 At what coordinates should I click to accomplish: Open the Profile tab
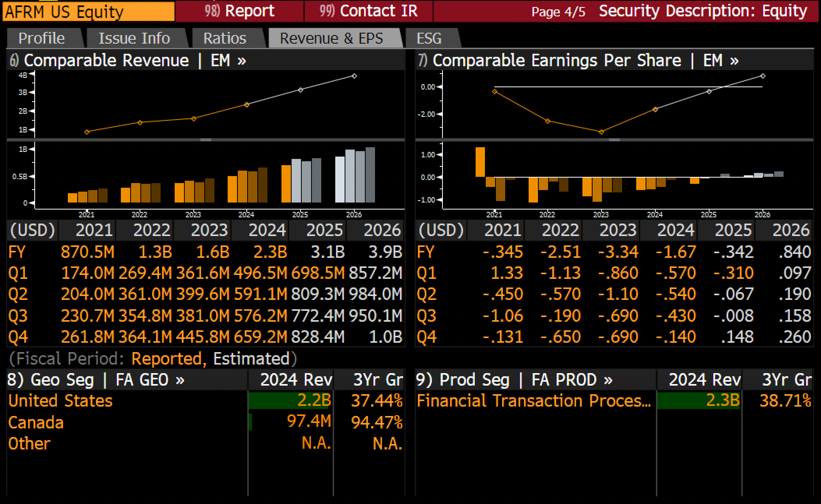(42, 38)
